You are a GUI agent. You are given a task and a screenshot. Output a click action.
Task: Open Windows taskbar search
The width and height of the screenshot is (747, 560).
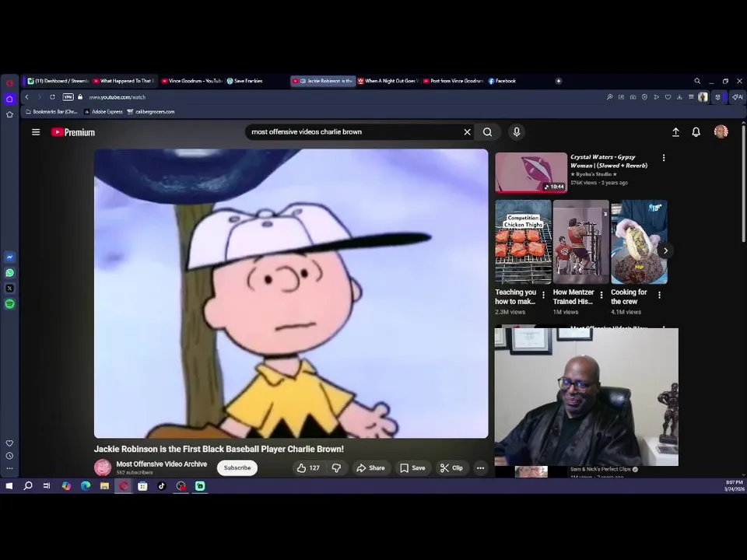pos(28,486)
